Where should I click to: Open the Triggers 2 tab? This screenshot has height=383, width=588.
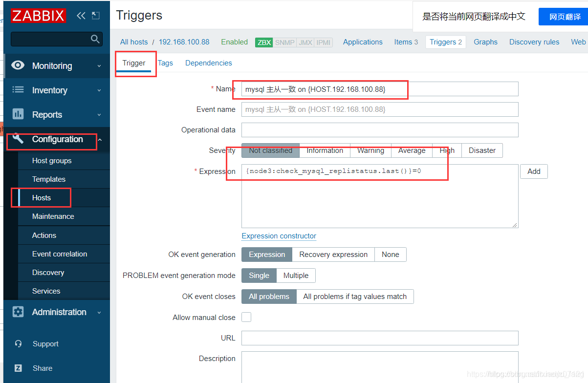click(446, 42)
